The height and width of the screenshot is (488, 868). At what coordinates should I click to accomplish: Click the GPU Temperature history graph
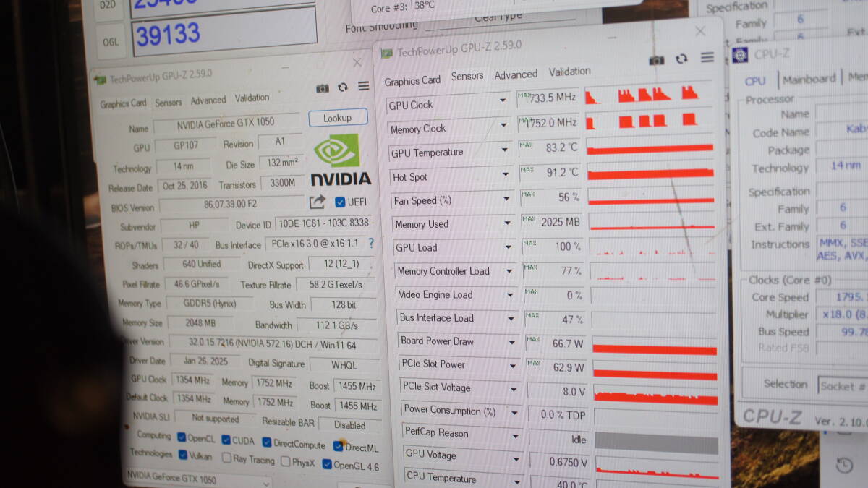point(650,148)
